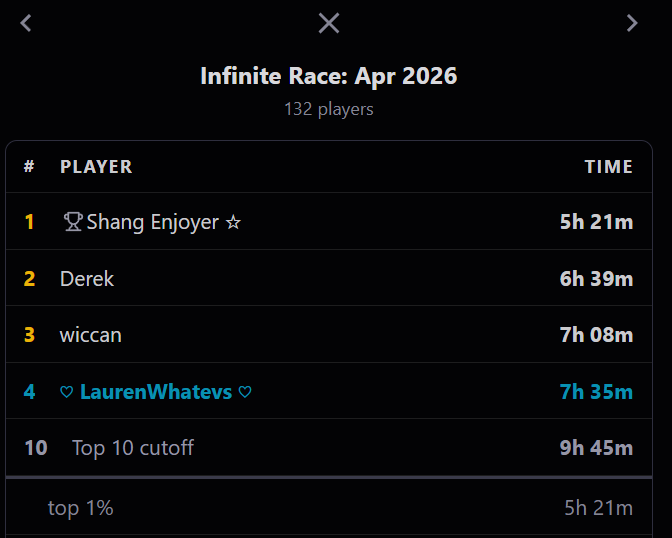The height and width of the screenshot is (538, 672).
Task: Click the time '6h 39m'
Action: (x=596, y=279)
